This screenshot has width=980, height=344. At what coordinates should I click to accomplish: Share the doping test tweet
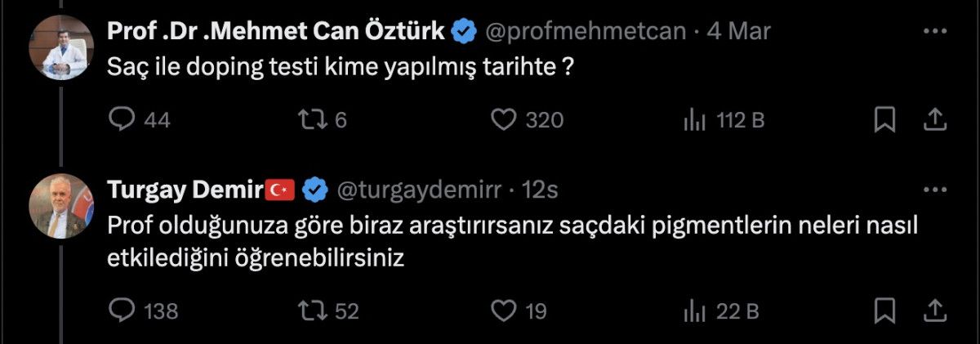coord(933,120)
